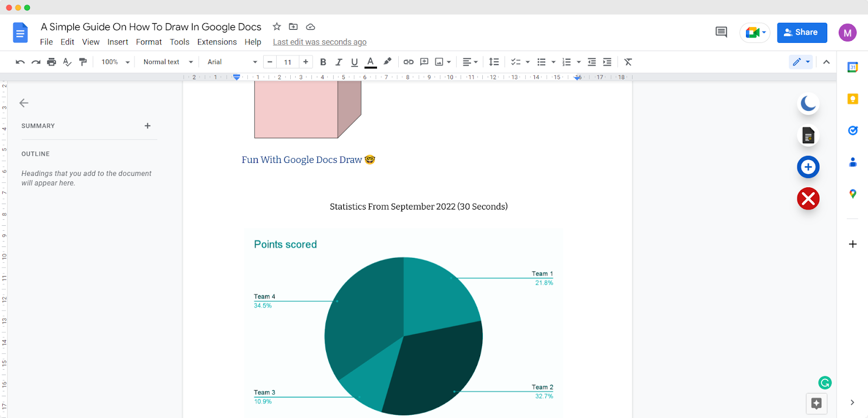Insert a link with chain icon
Viewport: 868px width, 418px height.
(x=409, y=62)
